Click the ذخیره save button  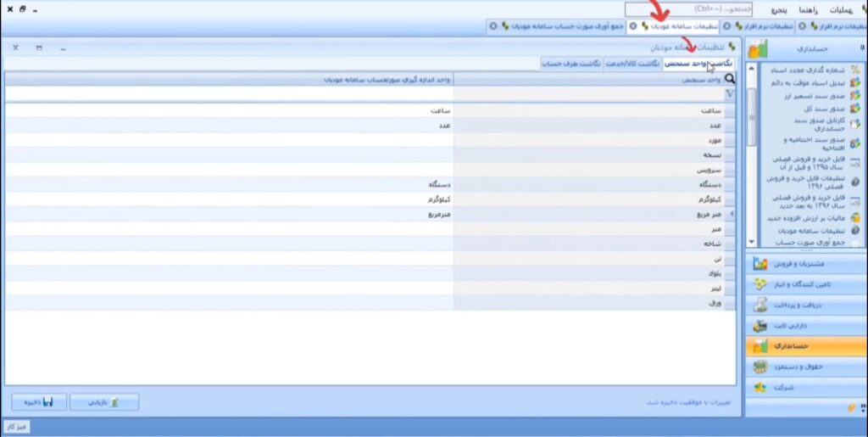(x=39, y=402)
